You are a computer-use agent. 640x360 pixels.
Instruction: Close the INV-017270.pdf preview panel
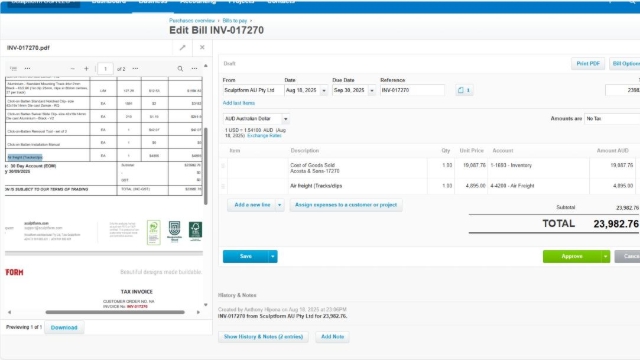[202, 47]
